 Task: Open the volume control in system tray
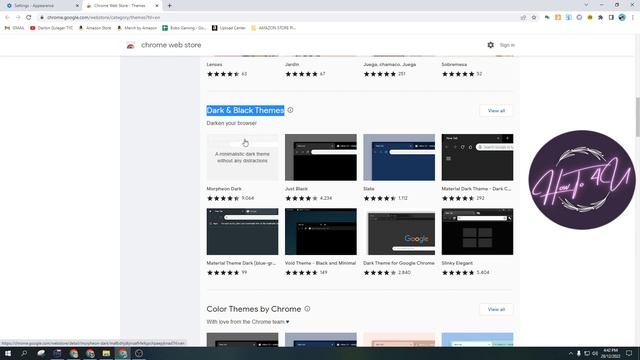[595, 353]
